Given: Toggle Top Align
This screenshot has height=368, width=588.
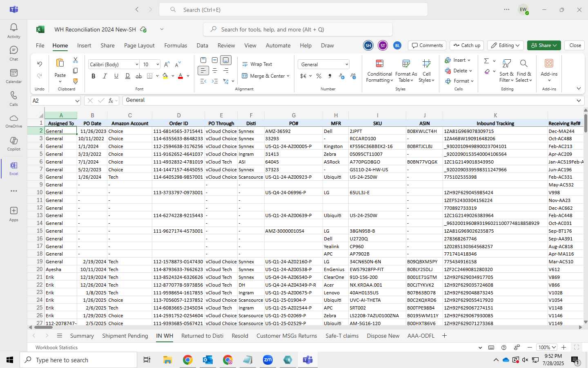Looking at the screenshot, I should click(203, 60).
